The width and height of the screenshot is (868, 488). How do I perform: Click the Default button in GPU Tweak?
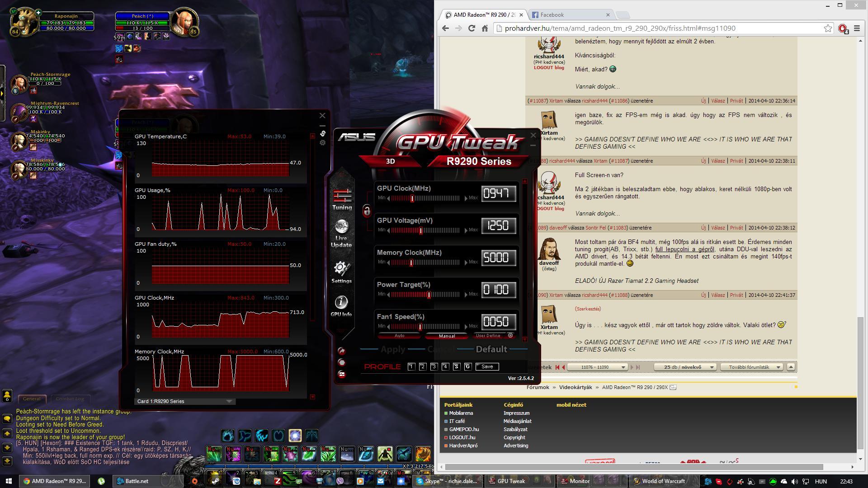(491, 349)
